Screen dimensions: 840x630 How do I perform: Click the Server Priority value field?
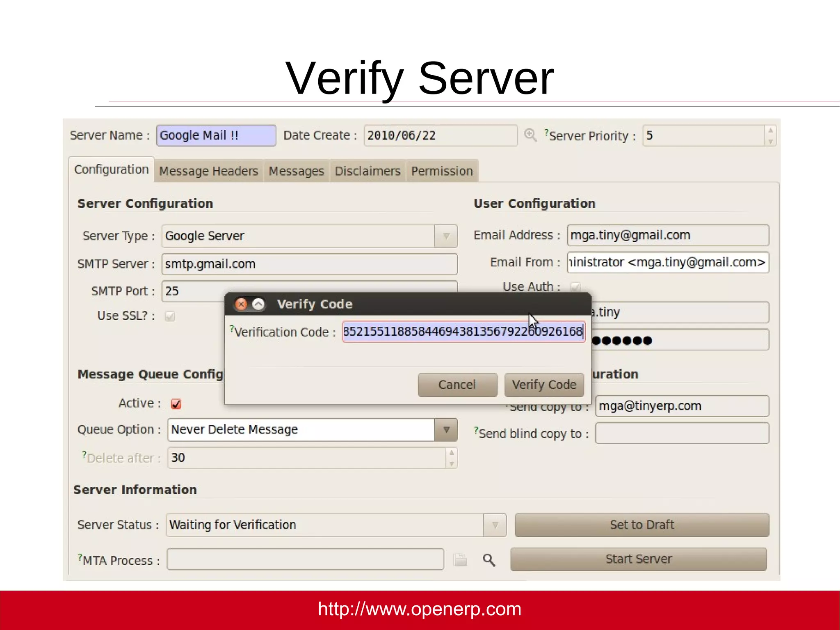click(704, 135)
